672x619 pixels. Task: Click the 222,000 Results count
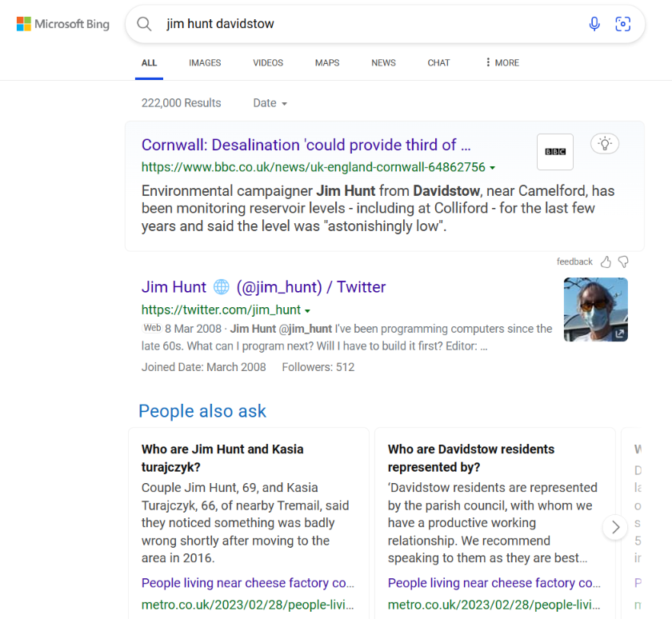click(x=182, y=103)
